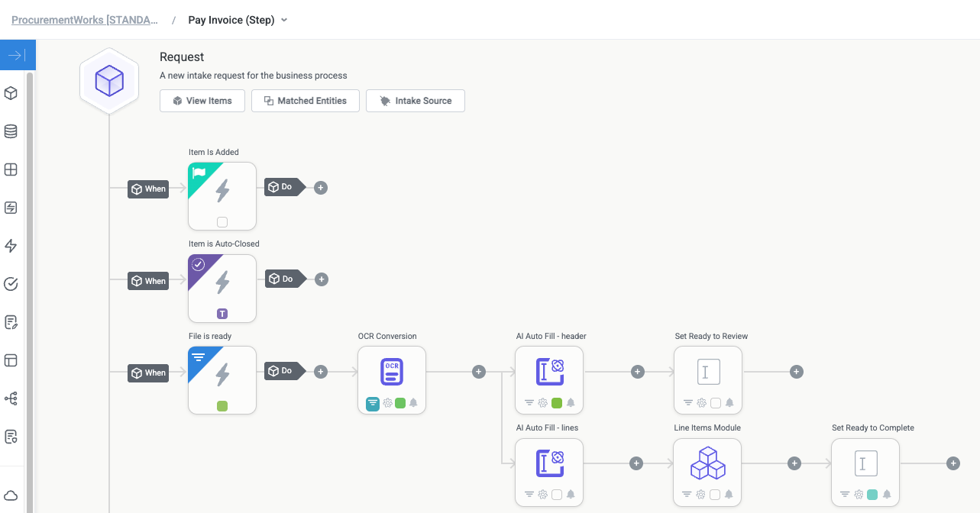The height and width of the screenshot is (513, 980).
Task: Select the lightning Automations icon in the sidebar
Action: [11, 246]
